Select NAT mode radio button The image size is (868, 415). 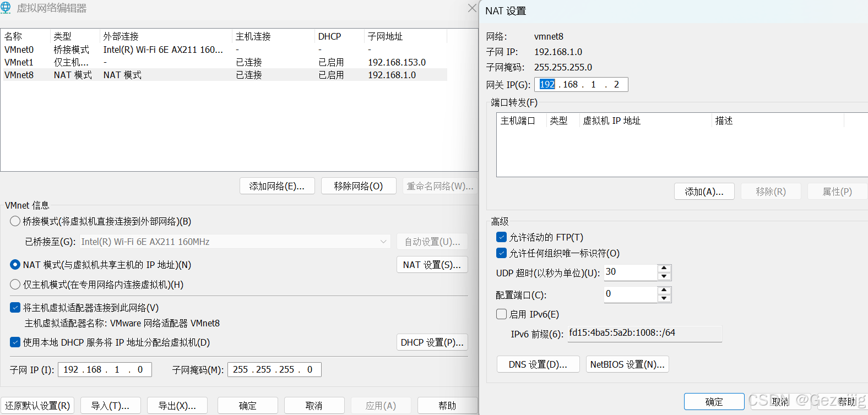click(x=15, y=265)
